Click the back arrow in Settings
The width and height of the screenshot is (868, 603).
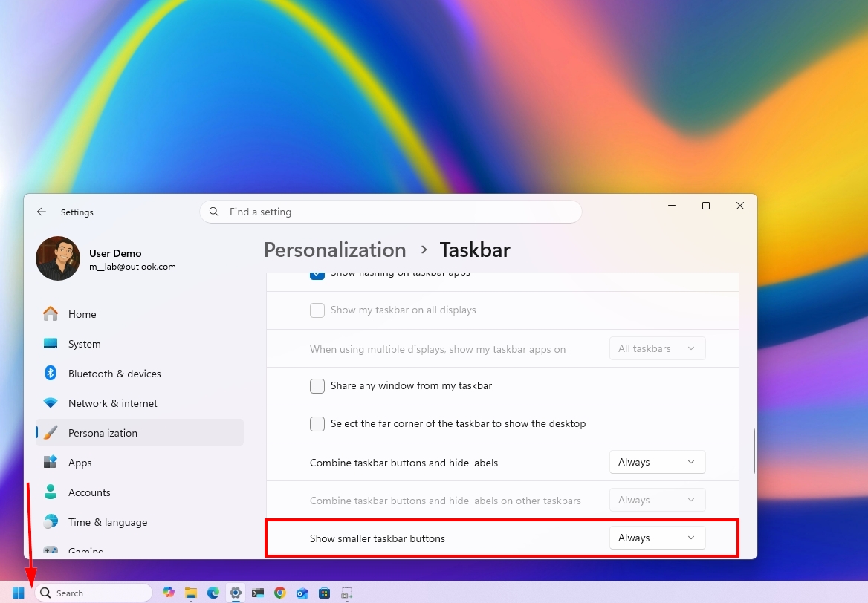coord(42,212)
